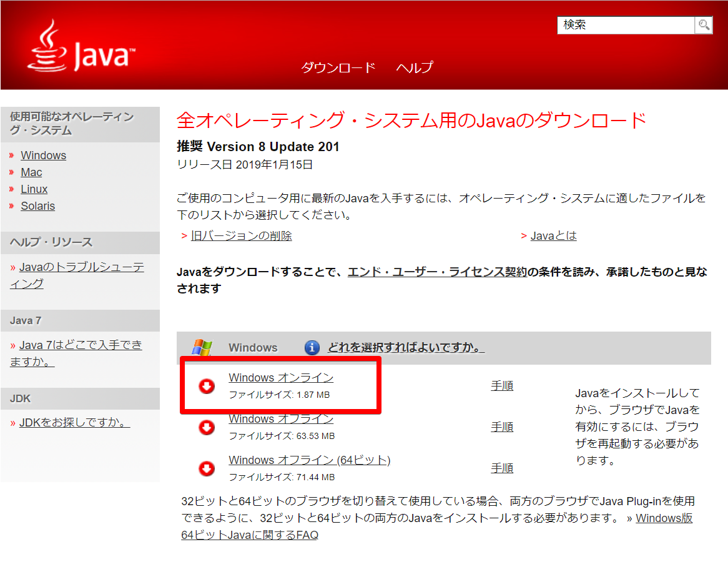Click inside the 検索 search field
The image size is (728, 577).
click(624, 25)
